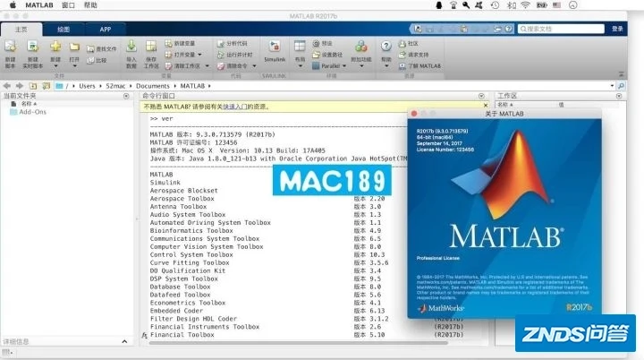The width and height of the screenshot is (644, 360).
Task: Switch to the Home (主页) tab
Action: [21, 30]
